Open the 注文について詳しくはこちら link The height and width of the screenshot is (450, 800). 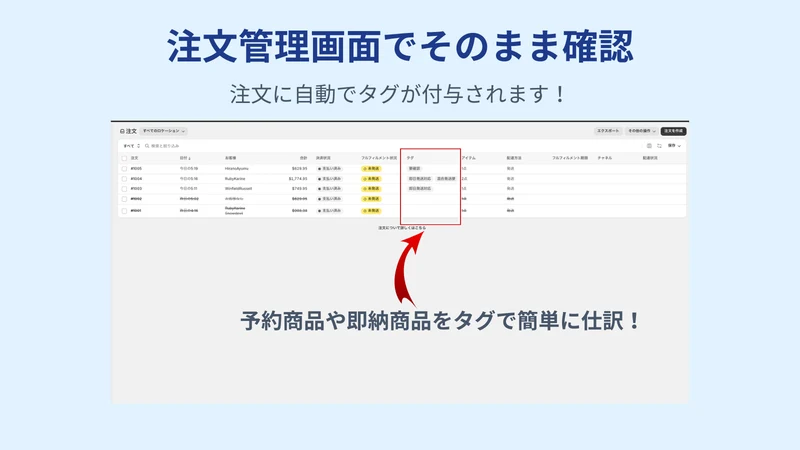point(402,228)
